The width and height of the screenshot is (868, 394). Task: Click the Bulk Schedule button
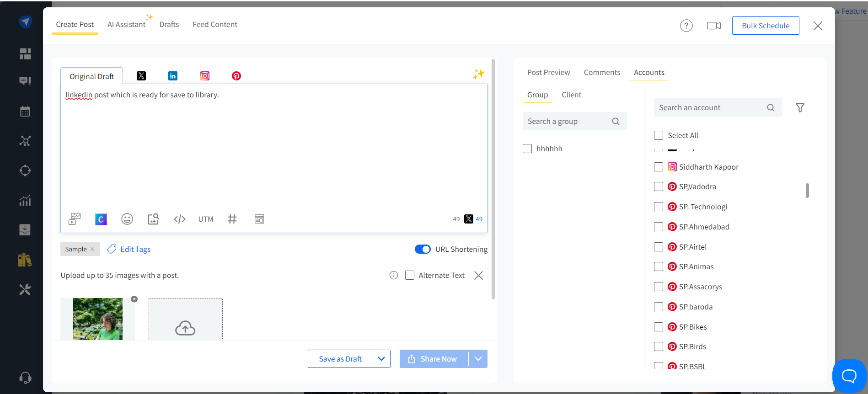[x=766, y=26]
